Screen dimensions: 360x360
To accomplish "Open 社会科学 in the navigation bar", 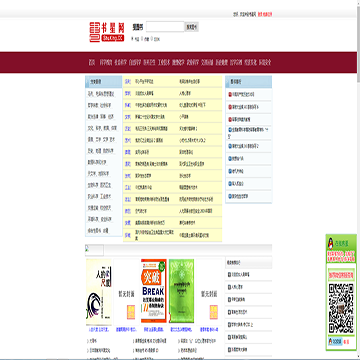I will click(120, 62).
